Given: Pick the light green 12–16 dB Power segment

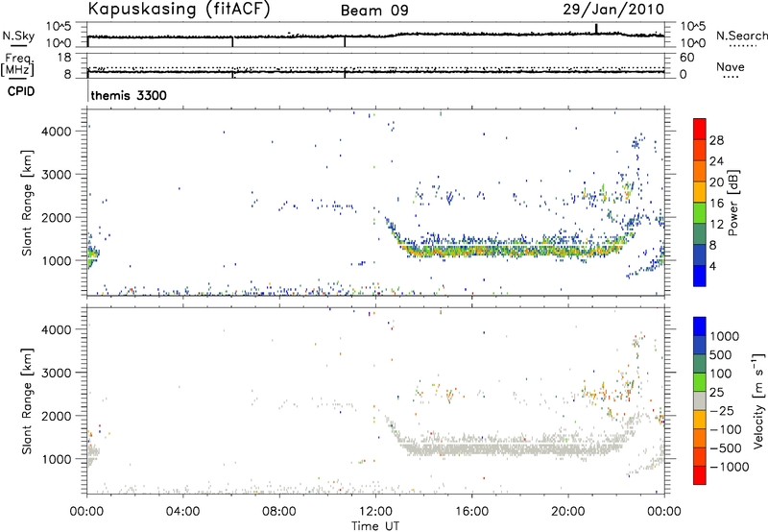Looking at the screenshot, I should [x=700, y=213].
